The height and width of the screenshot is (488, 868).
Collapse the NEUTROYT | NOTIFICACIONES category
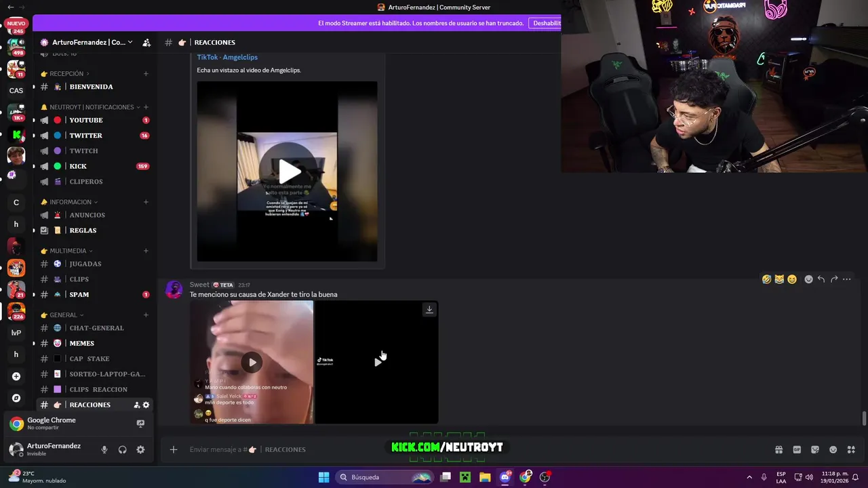point(91,107)
